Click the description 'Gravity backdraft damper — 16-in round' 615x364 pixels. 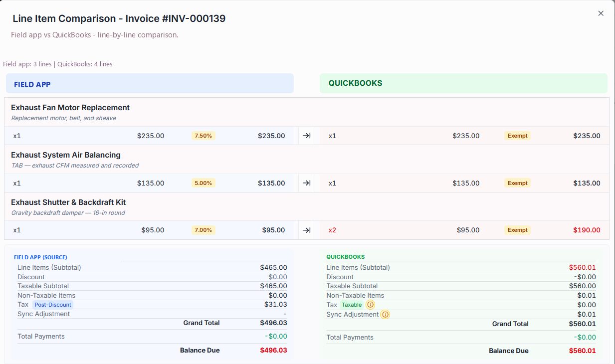[x=68, y=213]
